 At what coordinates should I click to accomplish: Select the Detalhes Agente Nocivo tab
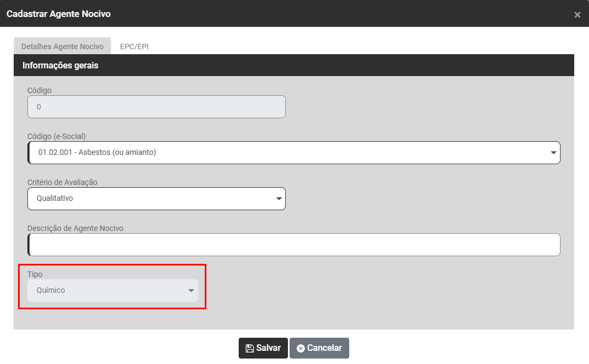[x=62, y=47]
